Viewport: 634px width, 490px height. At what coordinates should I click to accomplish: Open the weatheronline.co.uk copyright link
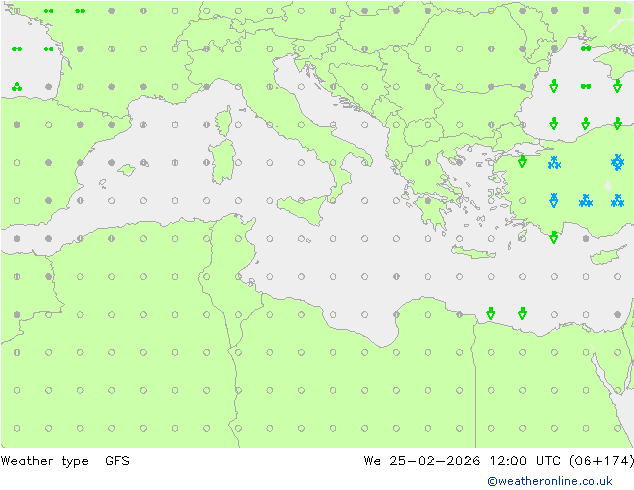pyautogui.click(x=549, y=481)
